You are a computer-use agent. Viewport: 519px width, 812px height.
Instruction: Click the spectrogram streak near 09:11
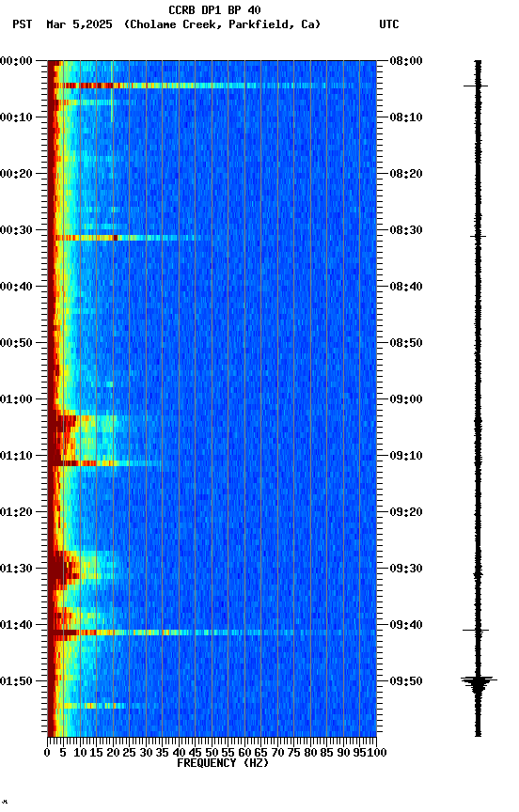[106, 463]
